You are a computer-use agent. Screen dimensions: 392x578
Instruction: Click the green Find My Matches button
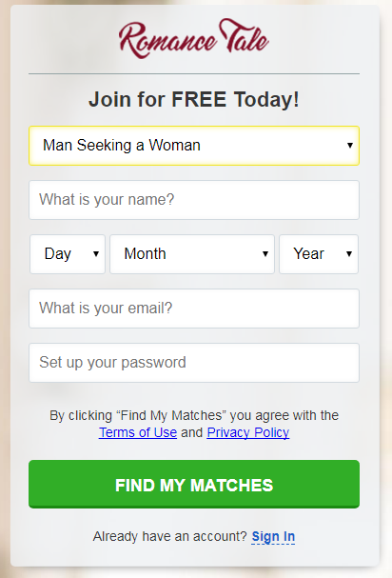194,484
